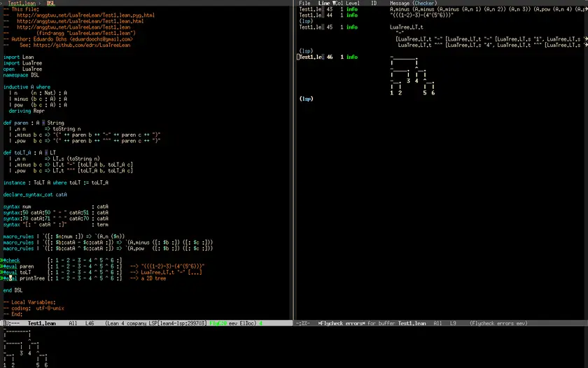Click the File column header

coord(304,4)
